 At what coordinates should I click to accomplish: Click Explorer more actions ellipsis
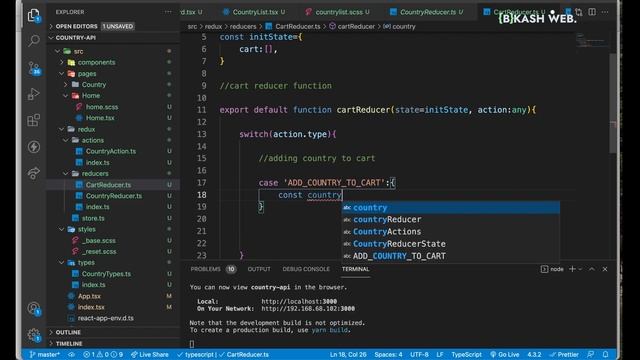point(168,12)
